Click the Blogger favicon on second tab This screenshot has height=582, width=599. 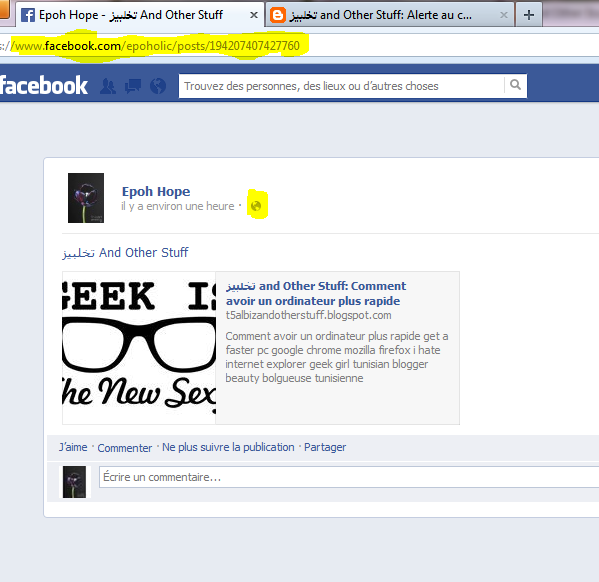click(278, 15)
